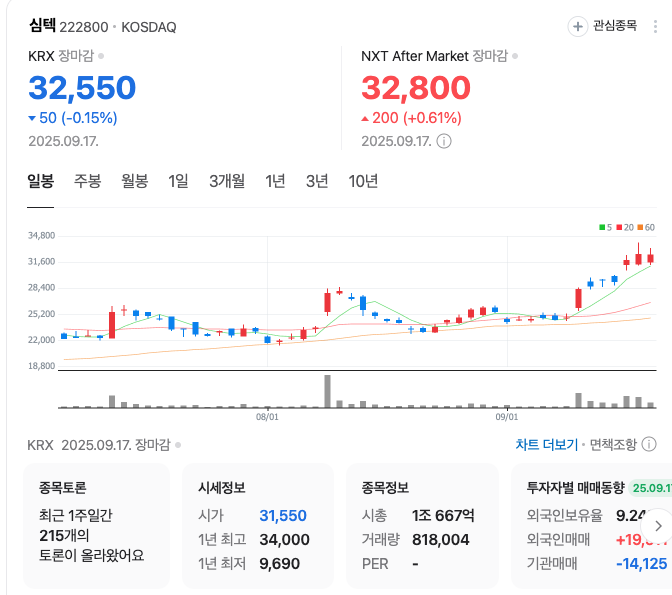Open the 면책조항 link

pos(613,445)
